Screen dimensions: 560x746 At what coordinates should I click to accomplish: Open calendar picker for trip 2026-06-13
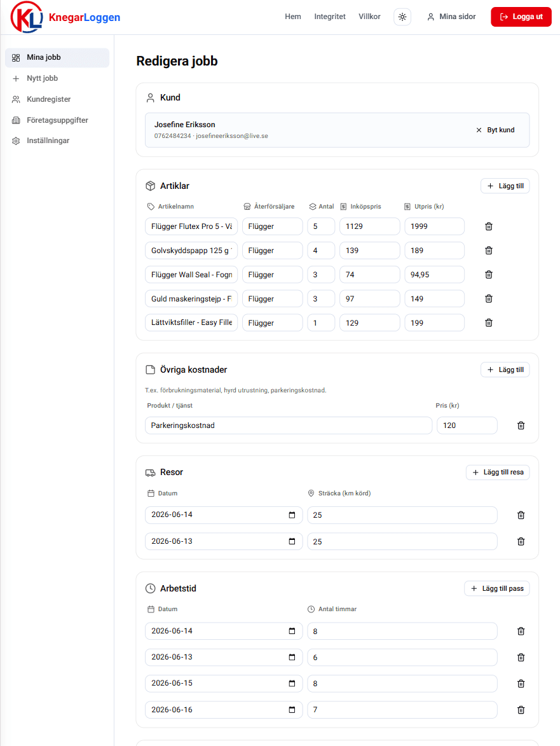click(292, 541)
